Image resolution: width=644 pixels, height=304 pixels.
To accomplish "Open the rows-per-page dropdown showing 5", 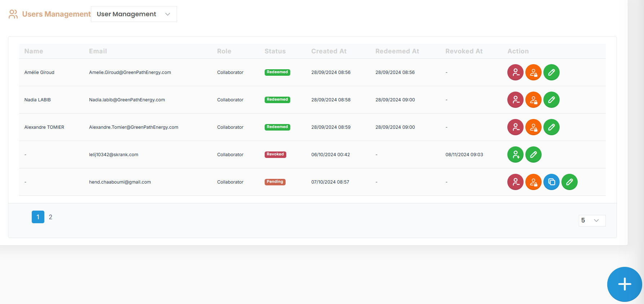I will [592, 220].
